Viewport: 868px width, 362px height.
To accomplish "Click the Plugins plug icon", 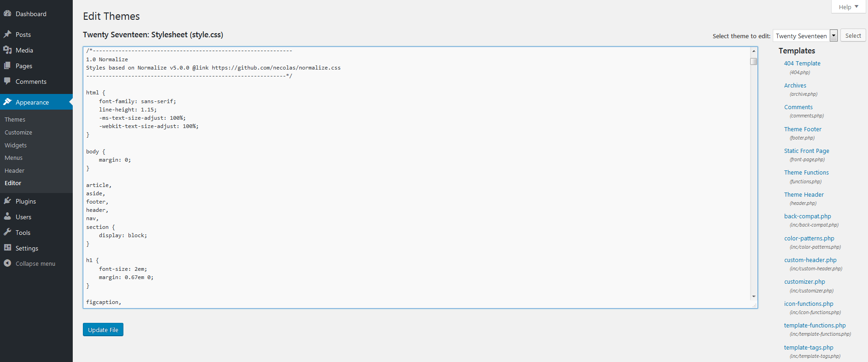I will (x=7, y=201).
